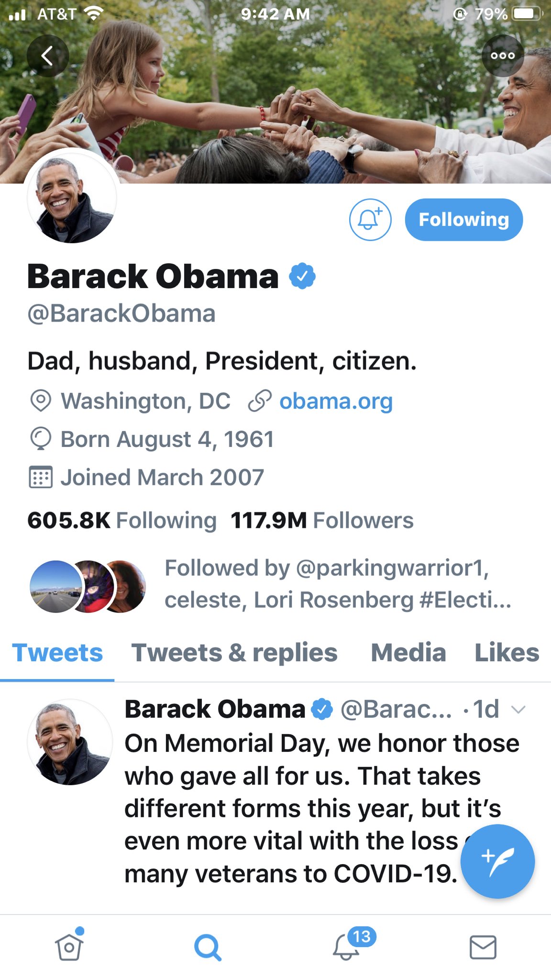Switch to the Media tab
This screenshot has height=980, width=551.
click(x=408, y=653)
